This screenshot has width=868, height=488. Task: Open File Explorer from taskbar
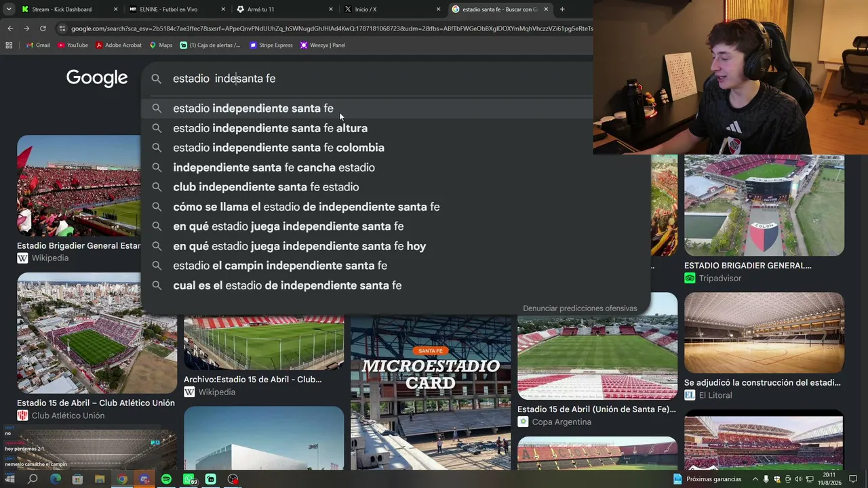pos(100,479)
